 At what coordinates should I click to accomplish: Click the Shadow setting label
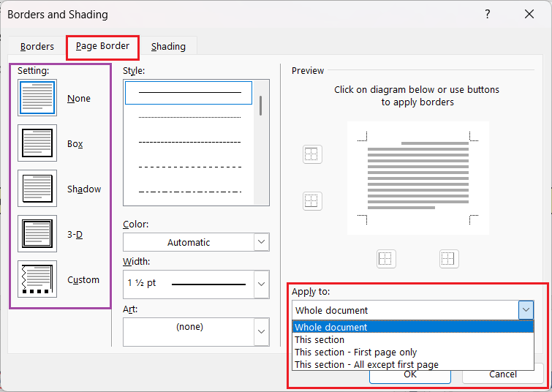[x=84, y=189]
